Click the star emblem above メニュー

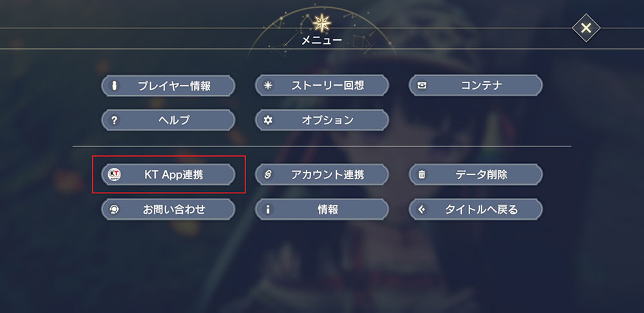point(321,23)
